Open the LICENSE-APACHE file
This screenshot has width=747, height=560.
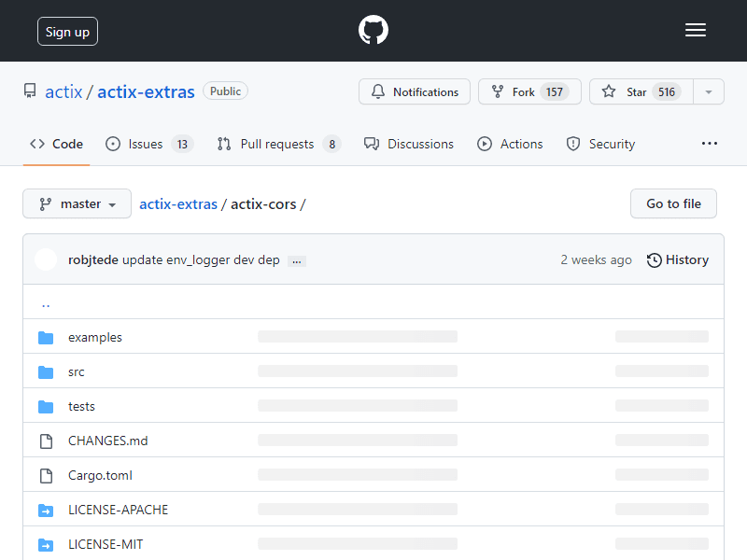[x=119, y=510]
